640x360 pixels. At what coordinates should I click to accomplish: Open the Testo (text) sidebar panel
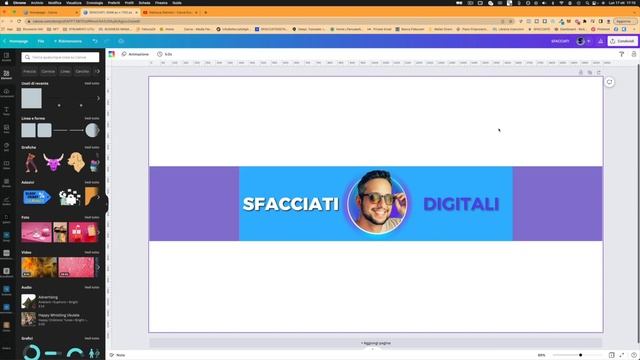(x=7, y=111)
